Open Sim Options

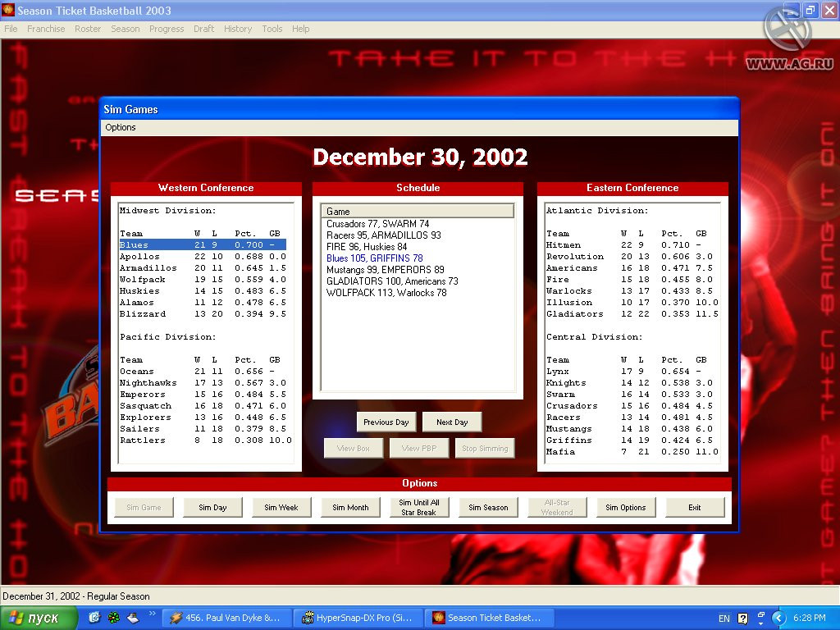[x=626, y=507]
